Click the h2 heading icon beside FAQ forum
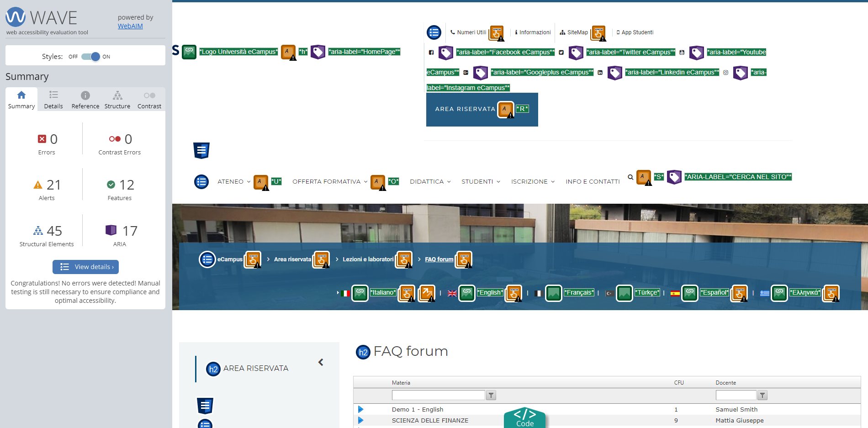The height and width of the screenshot is (428, 868). point(363,352)
